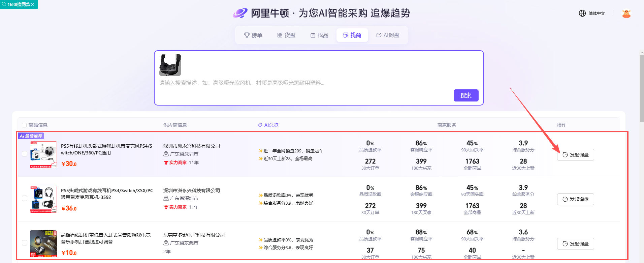Image resolution: width=644 pixels, height=263 pixels.
Task: Open the AI询盘 tab
Action: click(x=388, y=35)
